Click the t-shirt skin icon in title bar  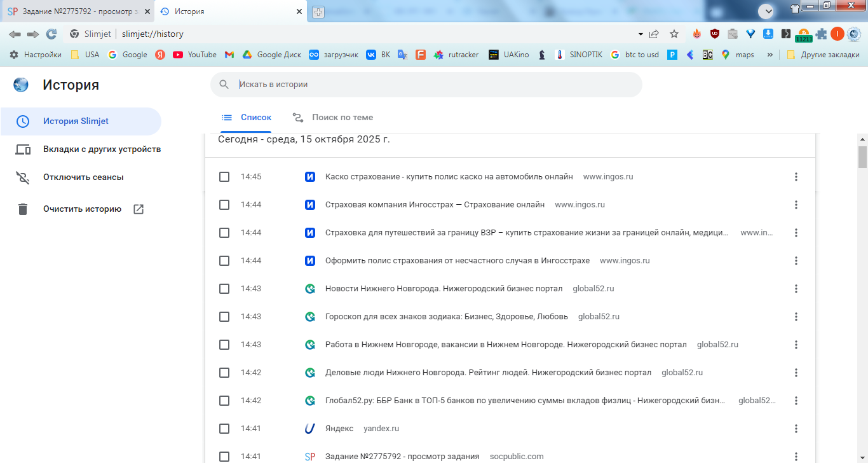(x=795, y=9)
